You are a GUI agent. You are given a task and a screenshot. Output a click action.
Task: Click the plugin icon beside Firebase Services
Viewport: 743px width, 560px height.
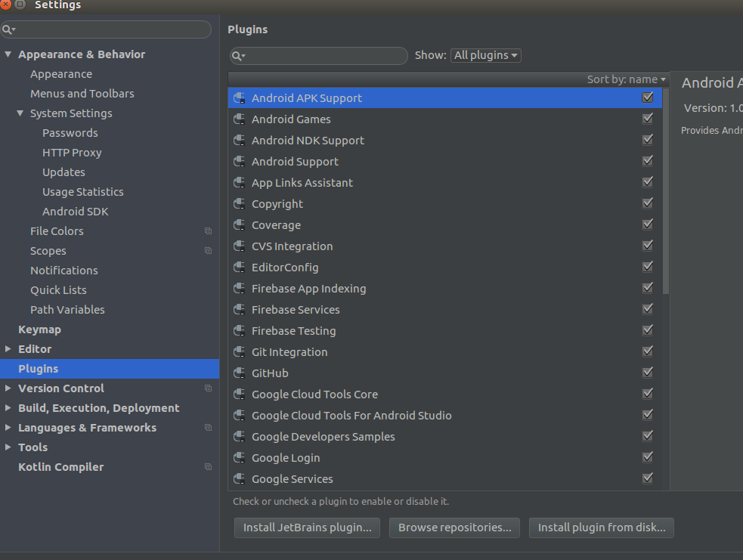pyautogui.click(x=240, y=309)
